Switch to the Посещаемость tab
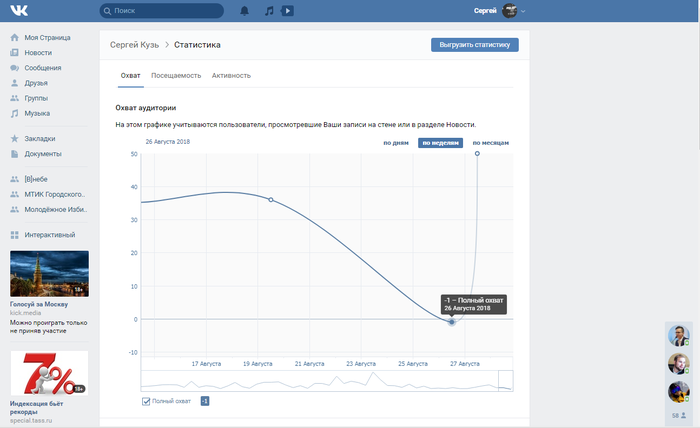The image size is (700, 428). tap(176, 75)
